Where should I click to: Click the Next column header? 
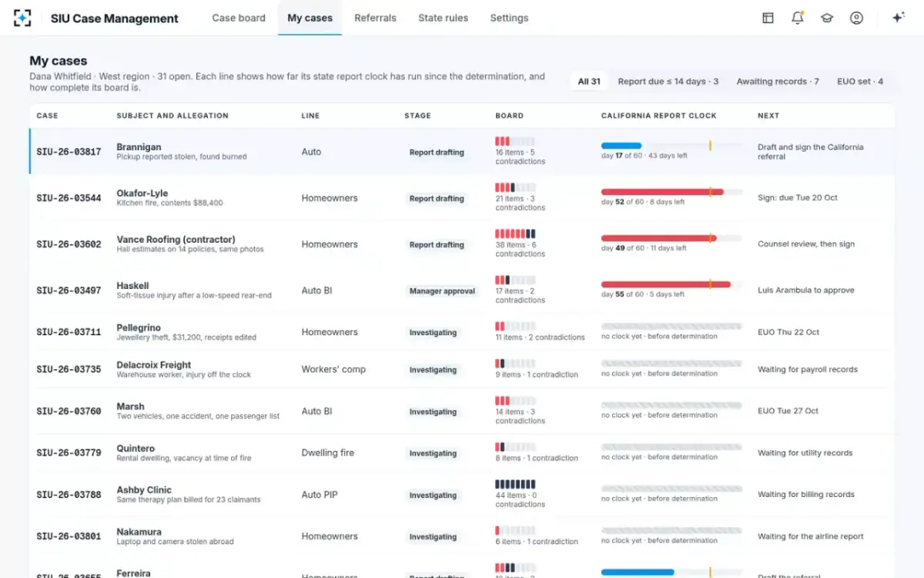pyautogui.click(x=768, y=116)
